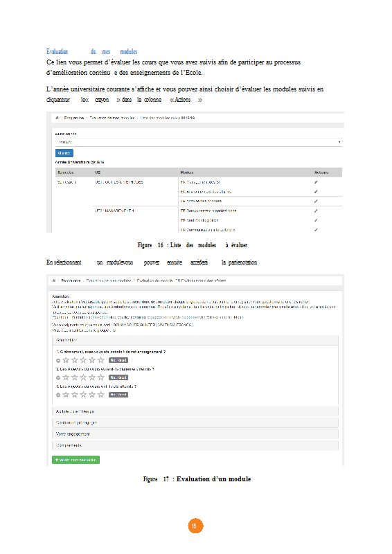The image size is (392, 554).
Task: Give question 2 a one-star rating
Action: [66, 377]
